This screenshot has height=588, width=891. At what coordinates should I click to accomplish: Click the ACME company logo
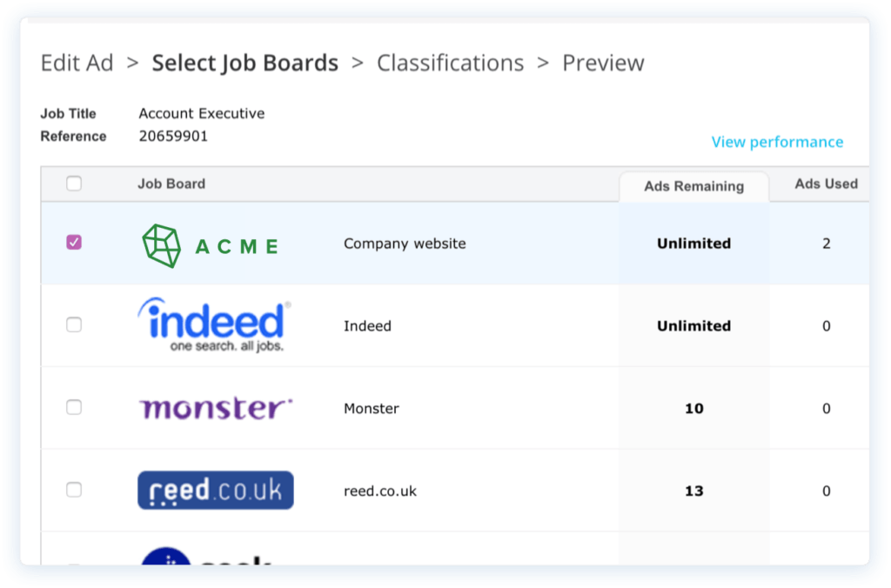pos(209,244)
